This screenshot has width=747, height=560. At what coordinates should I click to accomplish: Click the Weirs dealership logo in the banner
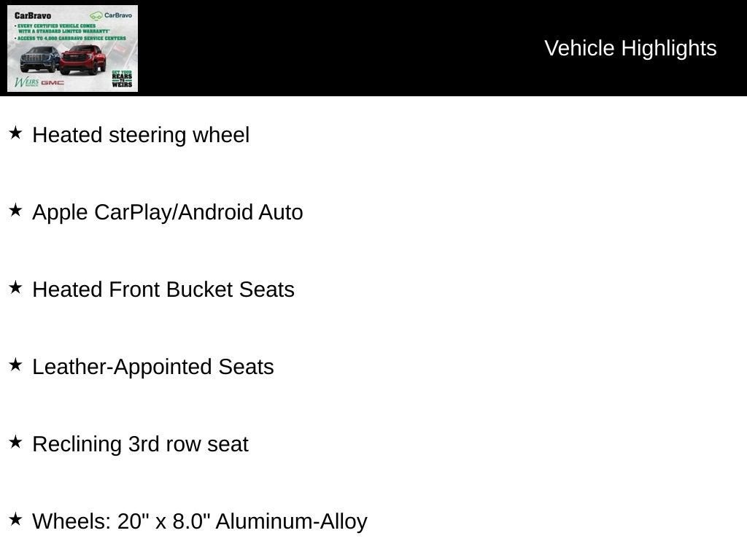(26, 82)
